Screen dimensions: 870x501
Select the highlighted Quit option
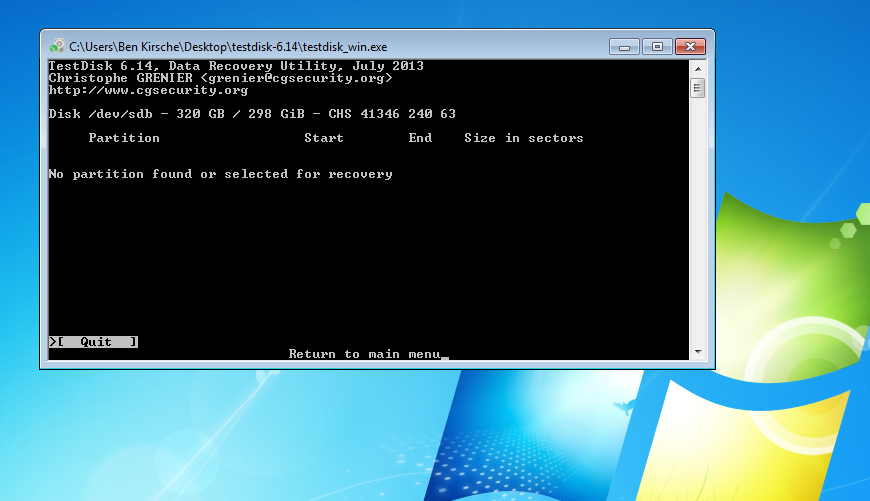[93, 342]
